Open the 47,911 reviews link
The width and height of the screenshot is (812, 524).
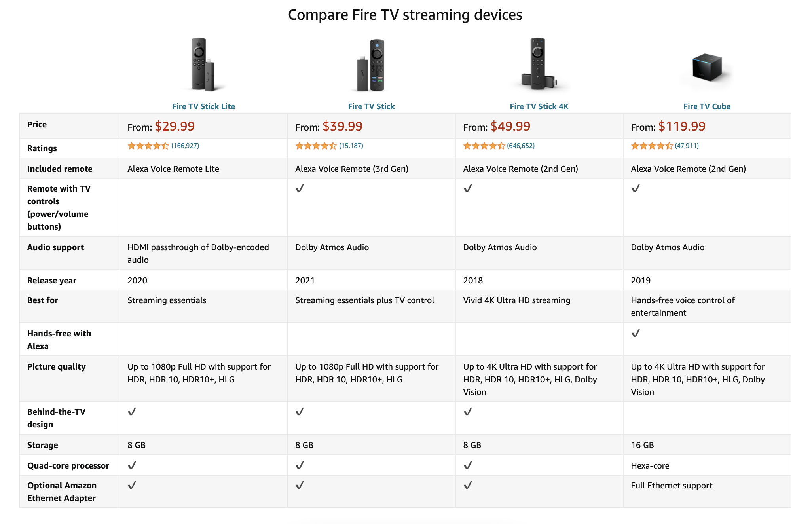[687, 146]
